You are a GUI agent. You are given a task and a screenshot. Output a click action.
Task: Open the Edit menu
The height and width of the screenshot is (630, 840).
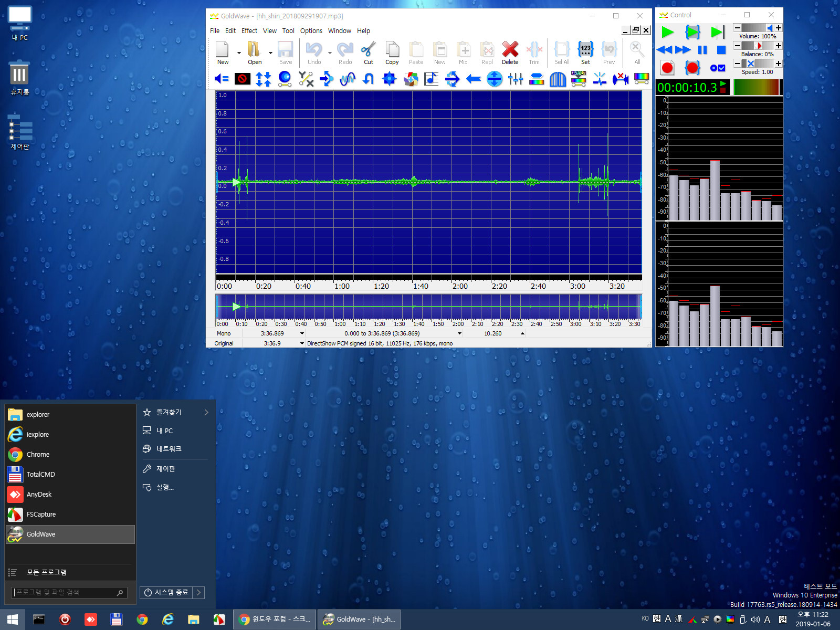point(230,30)
